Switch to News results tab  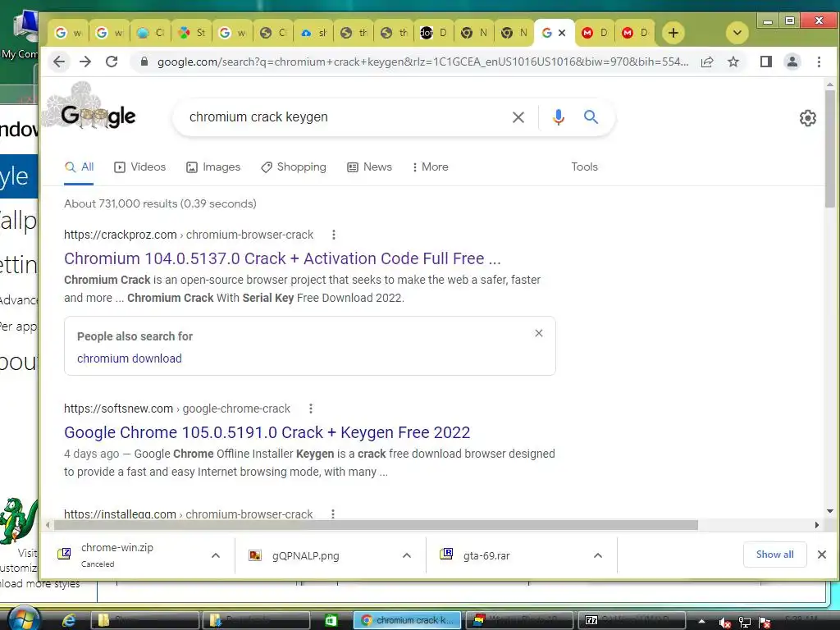pos(370,167)
